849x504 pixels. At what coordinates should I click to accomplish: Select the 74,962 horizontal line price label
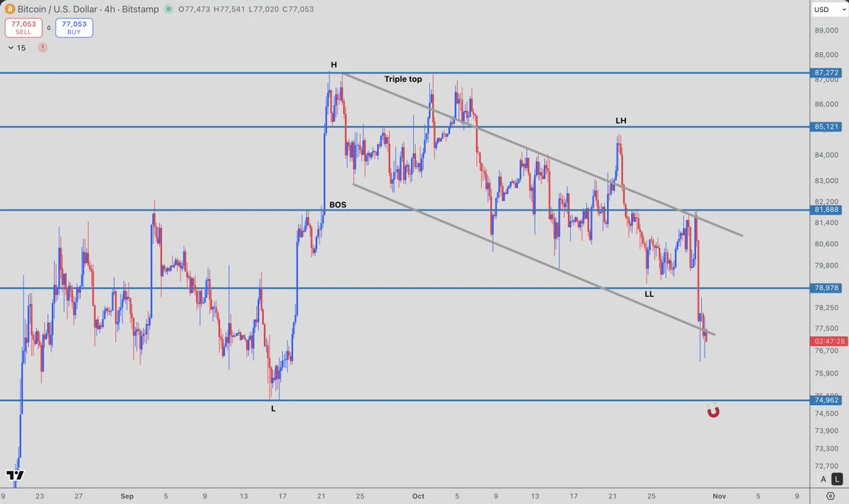tap(827, 401)
